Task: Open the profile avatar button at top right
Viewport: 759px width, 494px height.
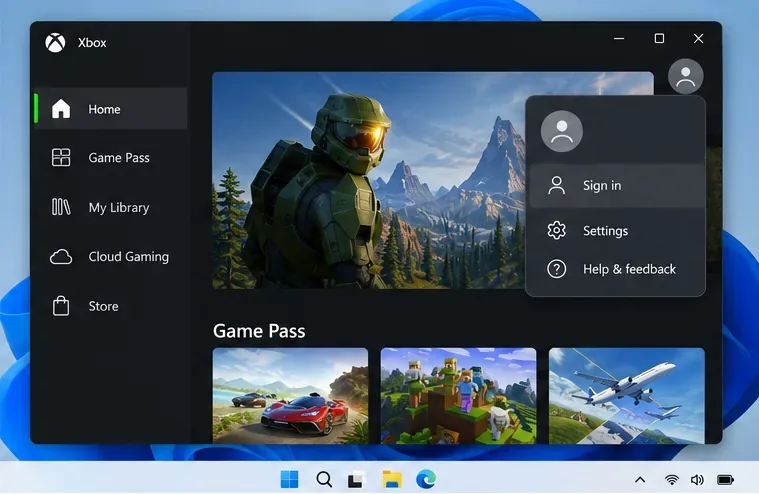Action: (685, 76)
